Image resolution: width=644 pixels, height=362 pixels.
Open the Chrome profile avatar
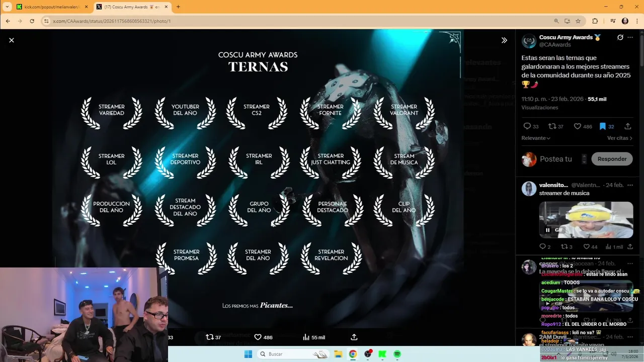625,21
